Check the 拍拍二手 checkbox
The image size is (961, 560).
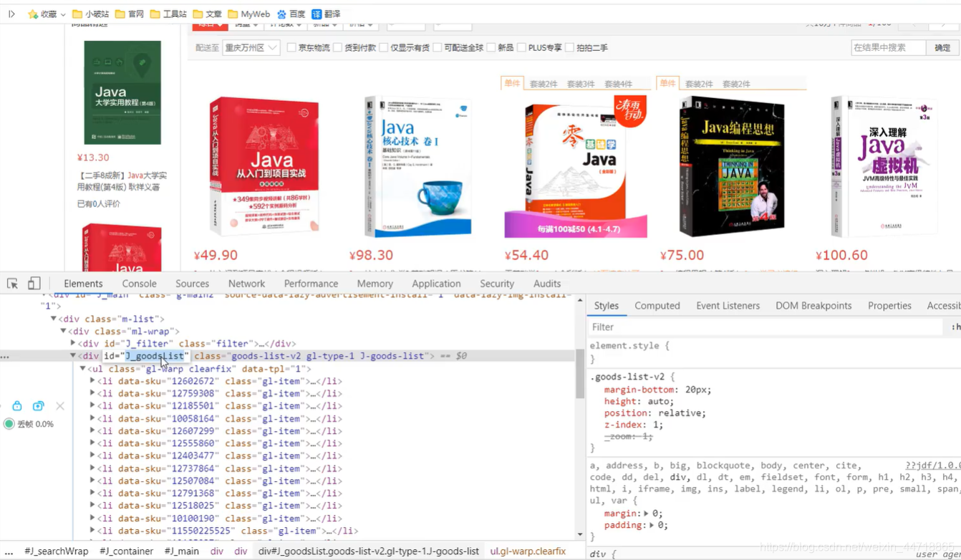pos(569,47)
